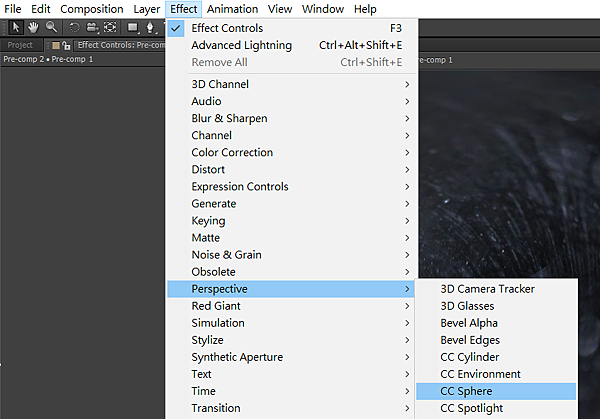Expand the Color Correction submenu
The height and width of the screenshot is (419, 600).
pyautogui.click(x=232, y=152)
